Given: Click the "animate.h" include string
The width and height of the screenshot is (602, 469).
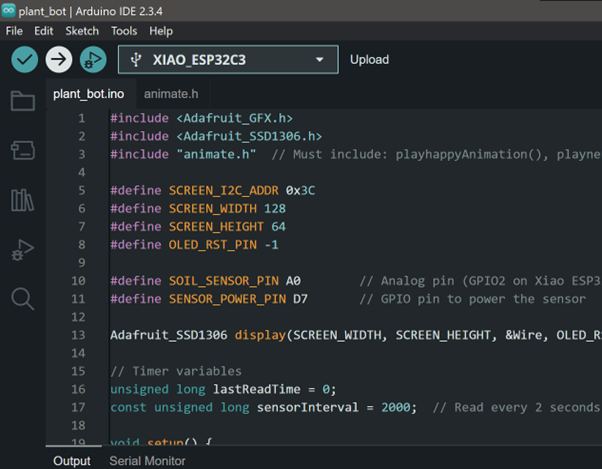Looking at the screenshot, I should (216, 154).
